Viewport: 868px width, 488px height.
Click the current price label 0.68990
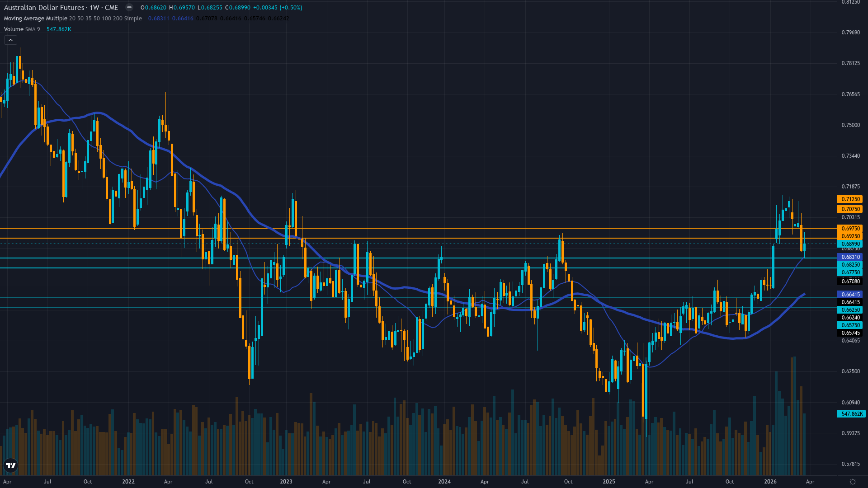coord(852,244)
